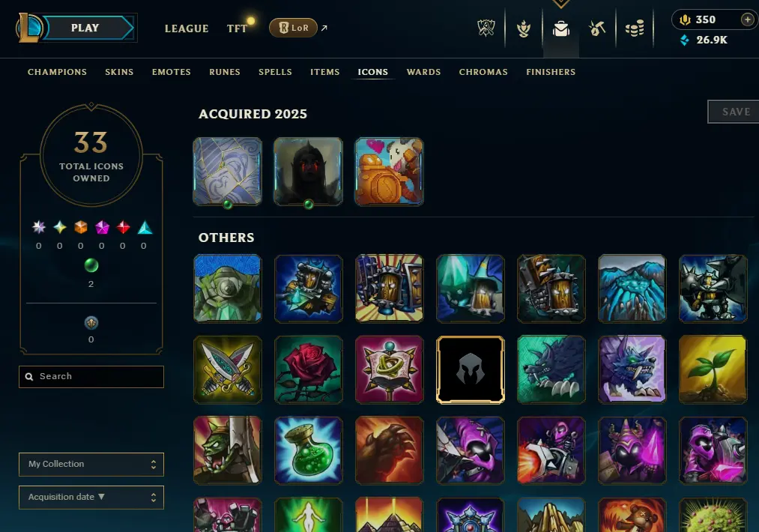
Task: Open the Clash trophy crest icon
Action: (486, 28)
